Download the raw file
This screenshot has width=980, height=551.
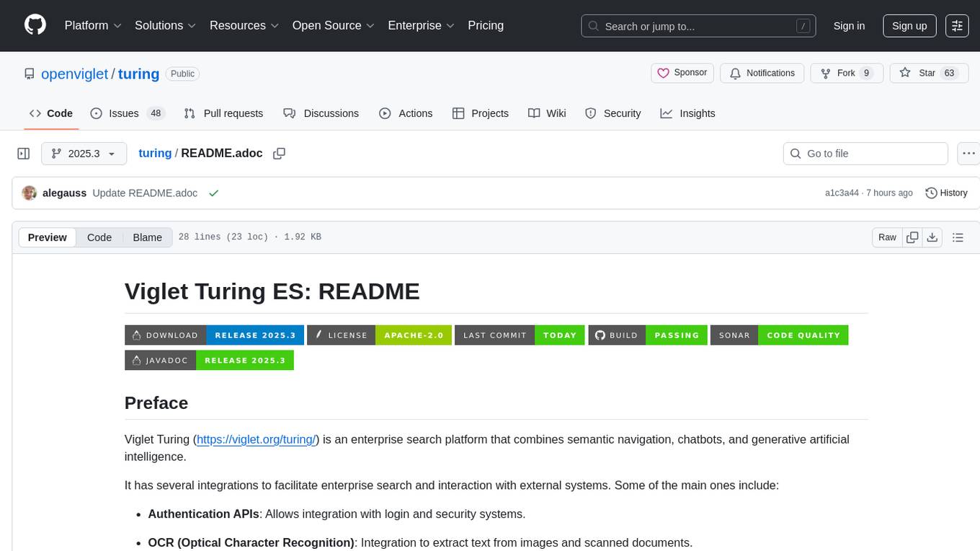pos(932,237)
